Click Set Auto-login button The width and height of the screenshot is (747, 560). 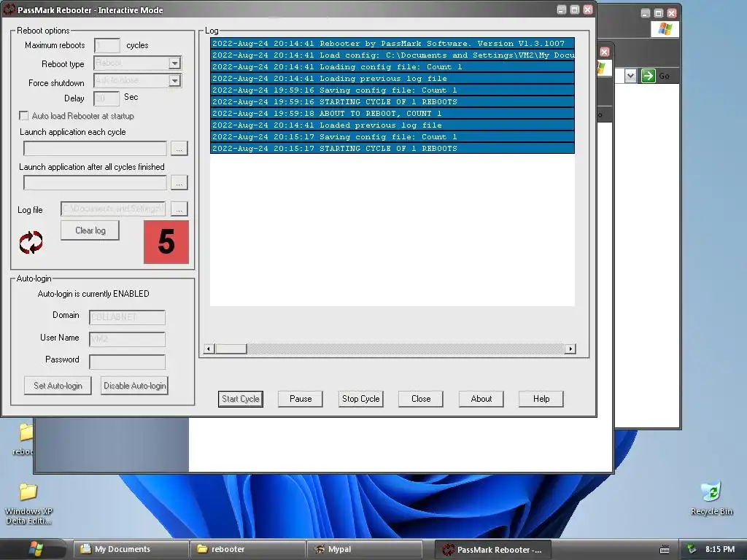tap(58, 386)
